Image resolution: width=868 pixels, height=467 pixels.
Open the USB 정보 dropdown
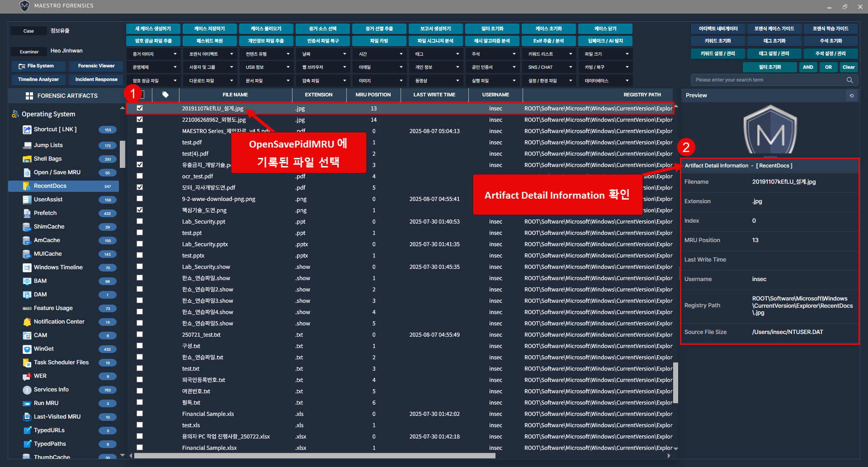click(x=267, y=67)
